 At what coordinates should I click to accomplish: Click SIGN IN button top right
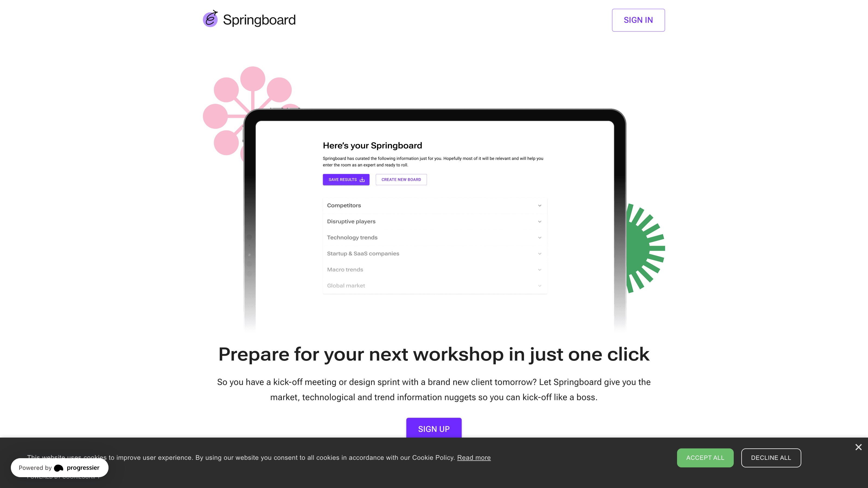pos(639,20)
